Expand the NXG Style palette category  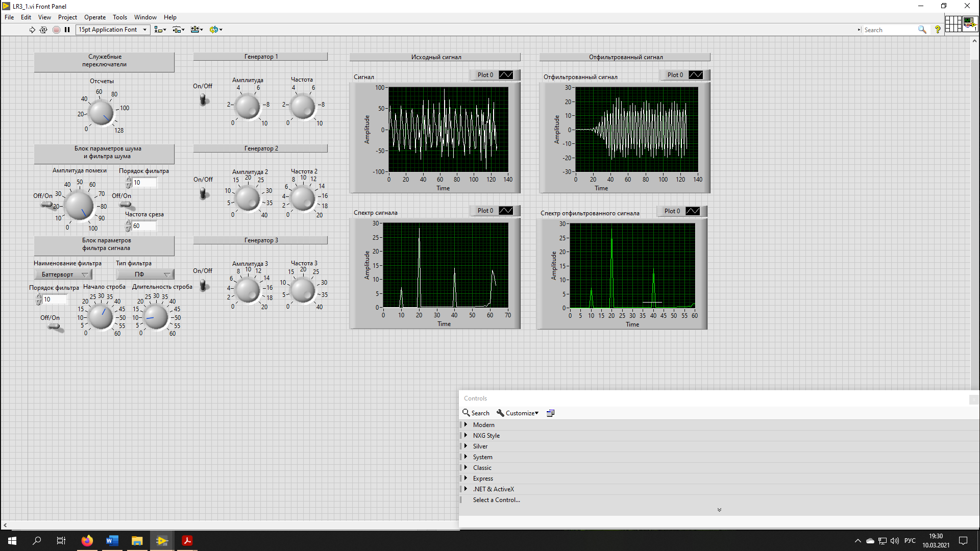(465, 435)
